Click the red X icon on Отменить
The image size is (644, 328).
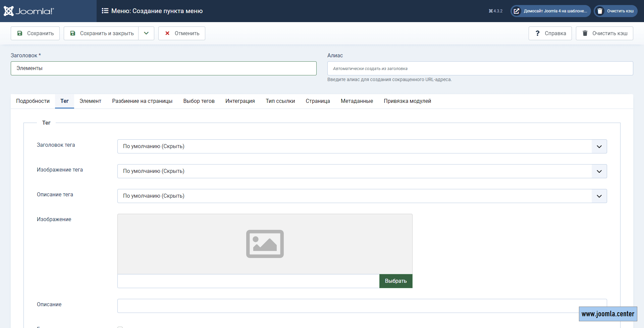click(x=167, y=33)
